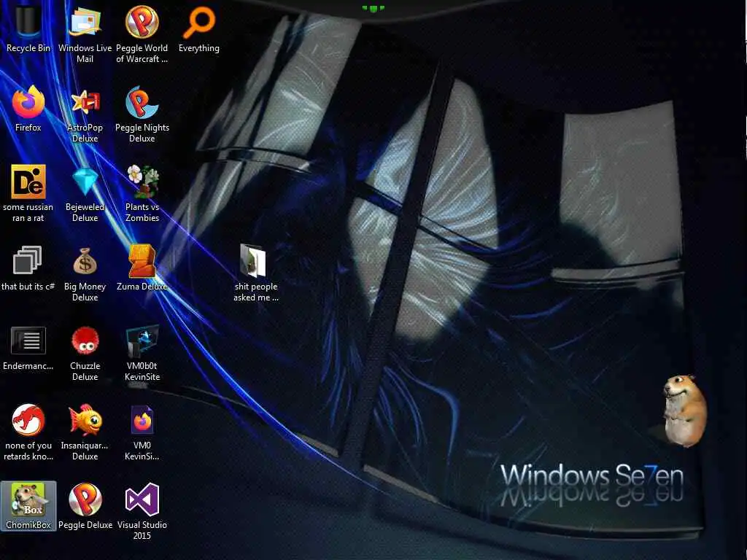
Task: Click the Endermanc... shortcut icon
Action: tap(28, 341)
